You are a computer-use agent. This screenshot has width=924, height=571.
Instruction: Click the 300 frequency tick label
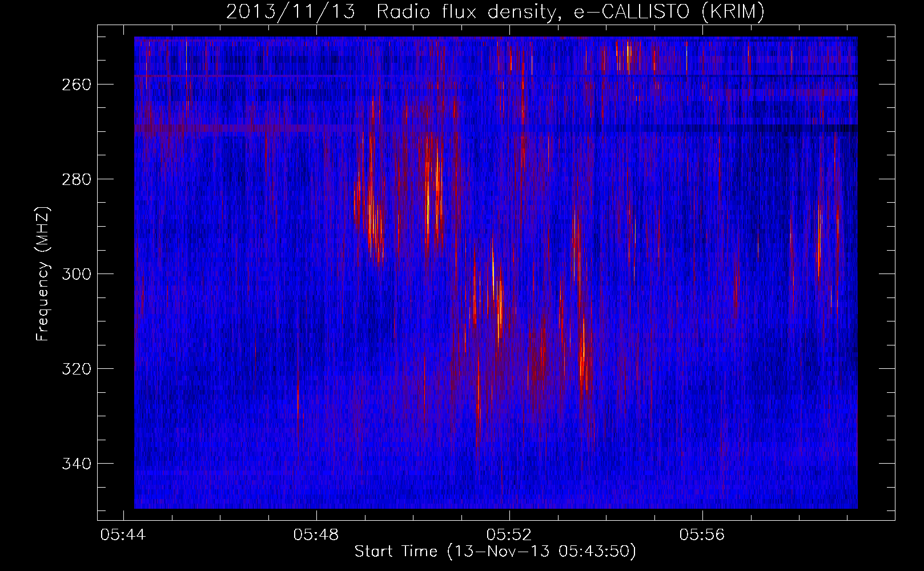[x=76, y=274]
